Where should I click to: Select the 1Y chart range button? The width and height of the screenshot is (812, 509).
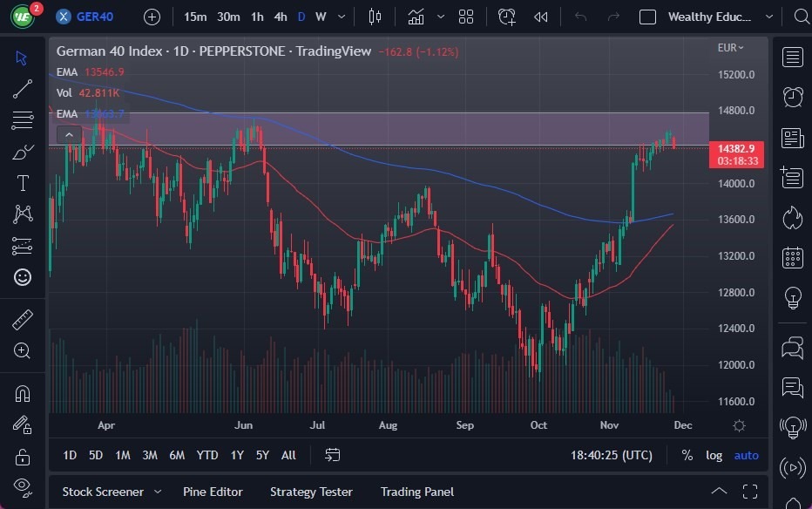click(236, 455)
